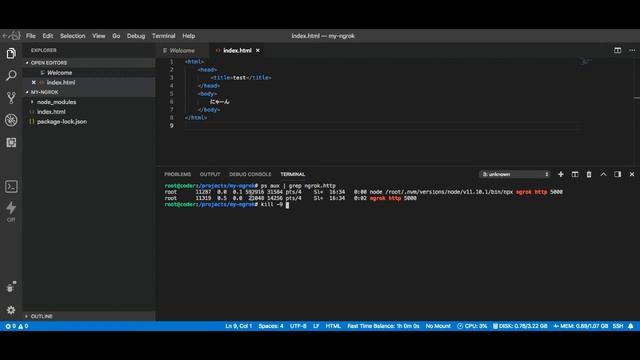The height and width of the screenshot is (360, 640).
Task: Open the Debug menu
Action: (x=136, y=36)
